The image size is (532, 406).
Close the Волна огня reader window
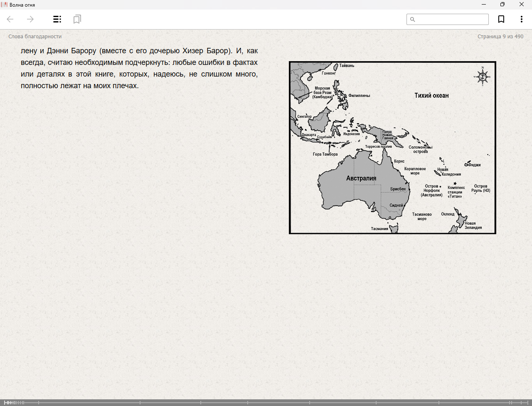click(x=522, y=5)
